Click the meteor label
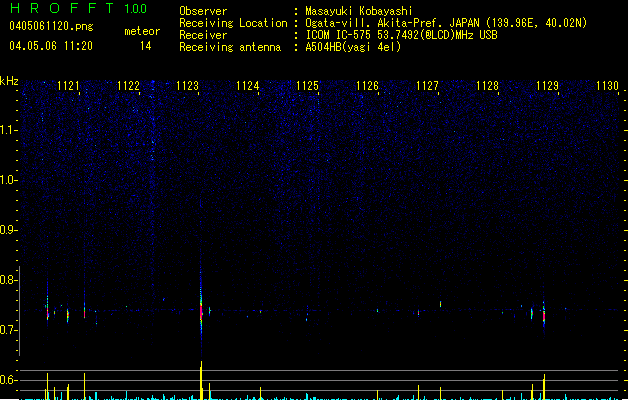Screen dimensions: 629x400 click(142, 31)
